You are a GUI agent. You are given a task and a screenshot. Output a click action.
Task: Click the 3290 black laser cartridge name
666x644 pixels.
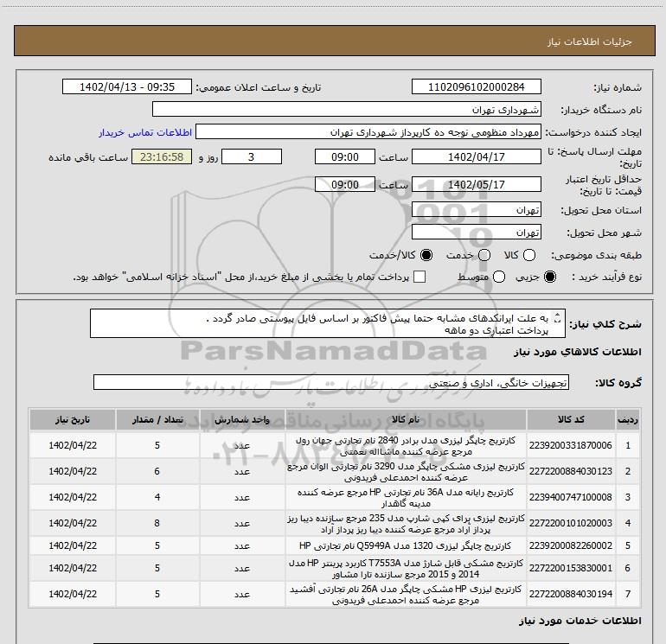[x=406, y=472]
